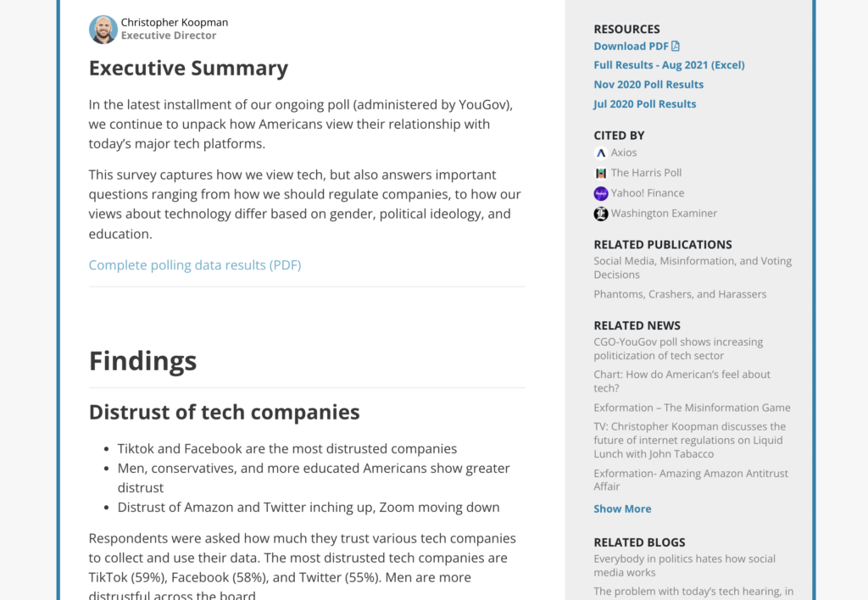Open CGO-YouGov poll politicization news item
Image resolution: width=868 pixels, height=600 pixels.
pyautogui.click(x=678, y=348)
